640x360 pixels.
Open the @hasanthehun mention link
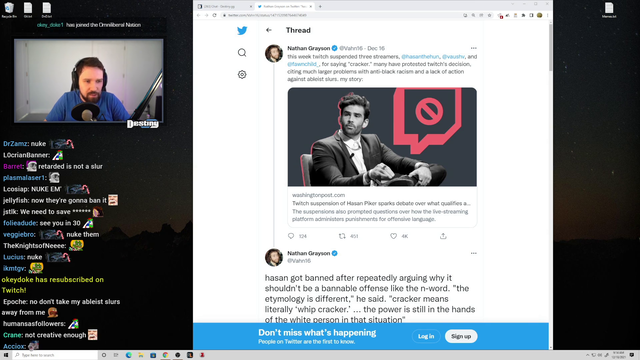pyautogui.click(x=420, y=57)
